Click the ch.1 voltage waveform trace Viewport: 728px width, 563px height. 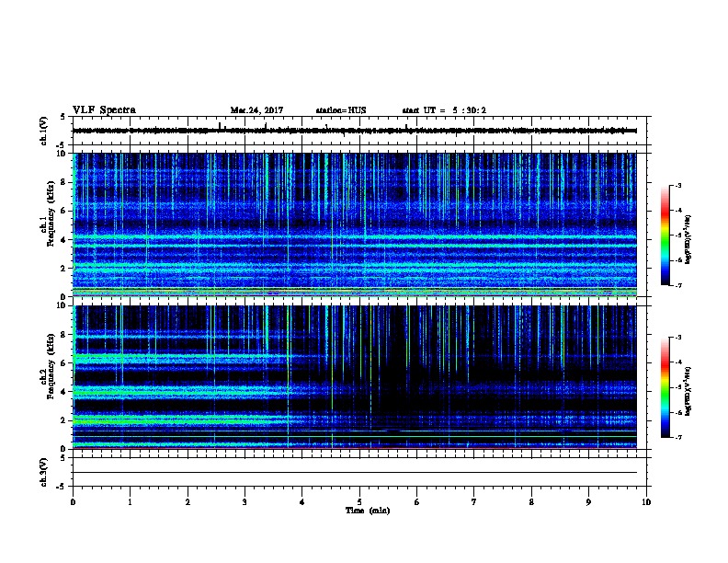[355, 131]
